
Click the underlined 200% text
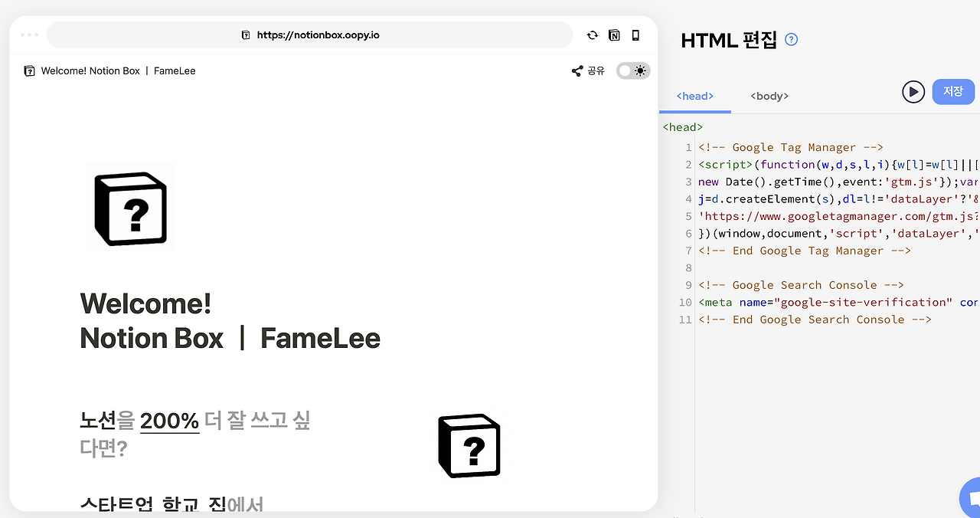(x=170, y=421)
